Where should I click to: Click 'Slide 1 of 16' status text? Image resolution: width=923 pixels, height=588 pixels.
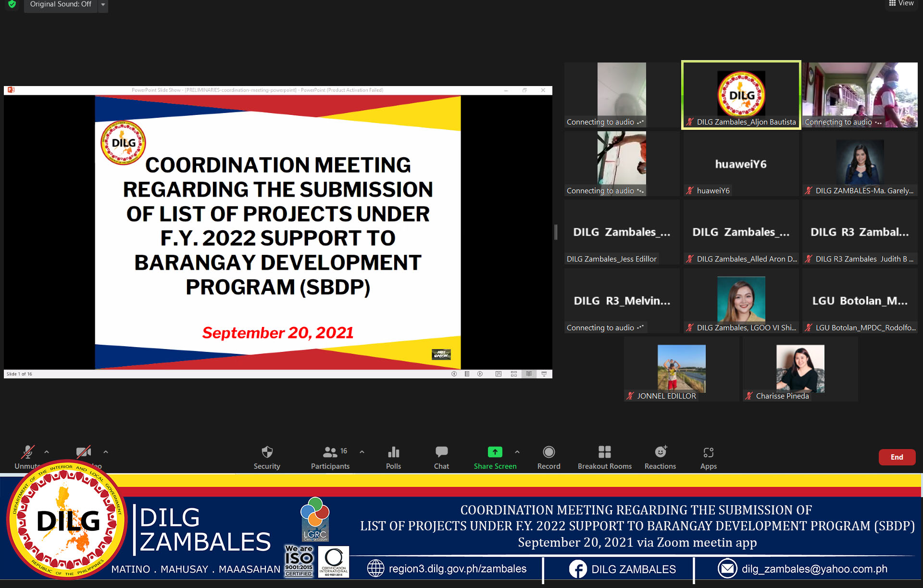(x=19, y=374)
